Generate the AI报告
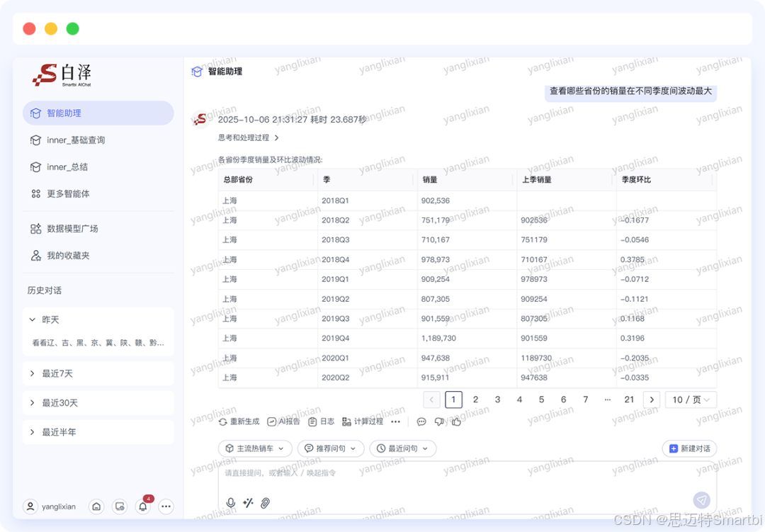Image resolution: width=765 pixels, height=532 pixels. pos(283,421)
